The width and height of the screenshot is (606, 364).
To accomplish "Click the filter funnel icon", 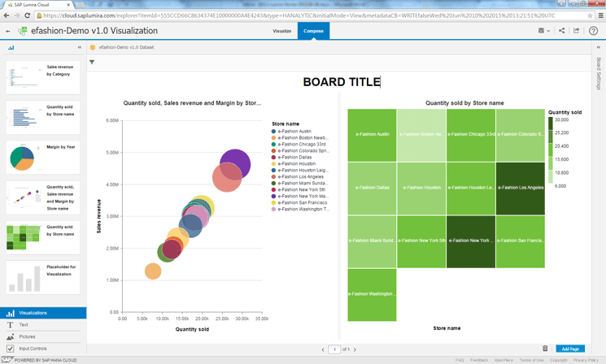I will [92, 62].
